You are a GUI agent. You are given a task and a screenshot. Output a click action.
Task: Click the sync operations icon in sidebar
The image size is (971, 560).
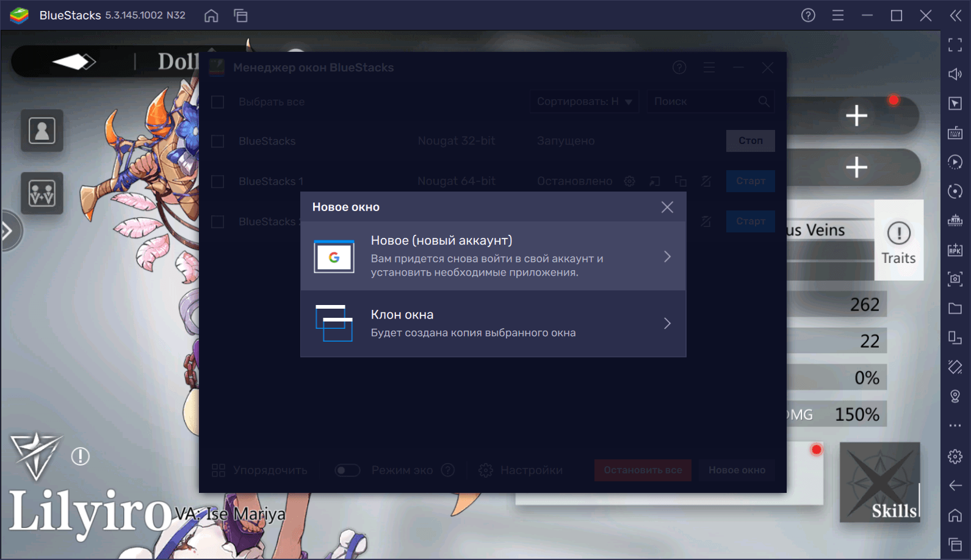[955, 191]
